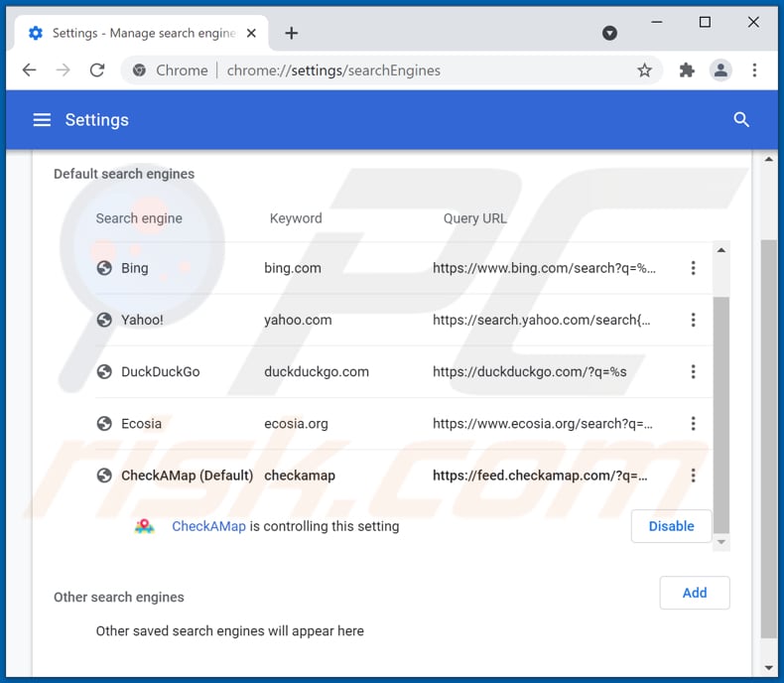Click the page scrollbar down arrow
Image resolution: width=784 pixels, height=683 pixels.
pyautogui.click(x=768, y=667)
